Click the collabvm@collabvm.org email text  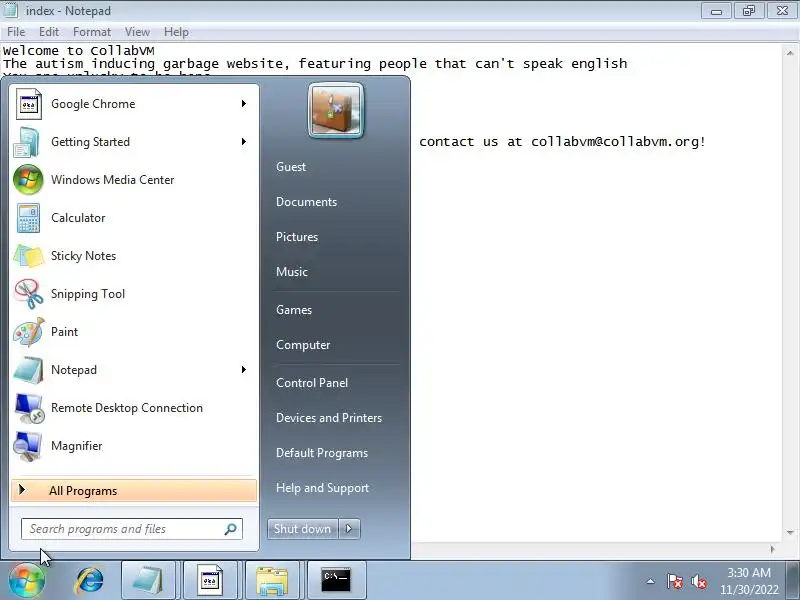[615, 142]
